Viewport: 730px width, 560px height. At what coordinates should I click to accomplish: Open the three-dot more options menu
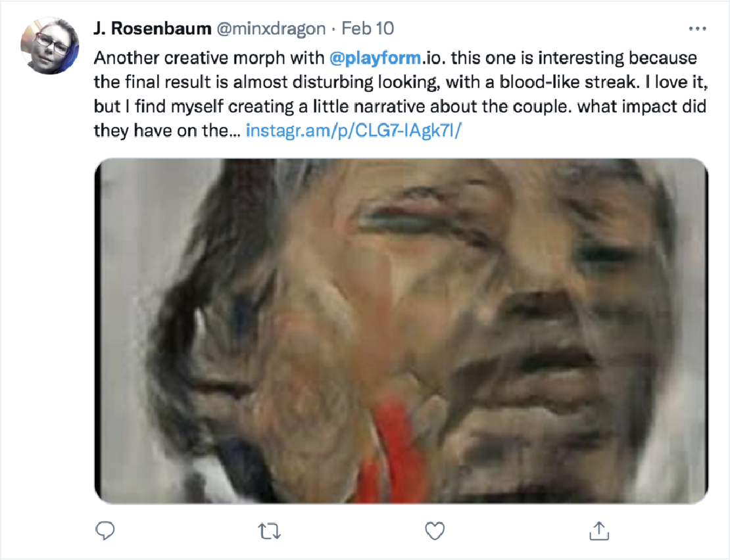pos(697,29)
